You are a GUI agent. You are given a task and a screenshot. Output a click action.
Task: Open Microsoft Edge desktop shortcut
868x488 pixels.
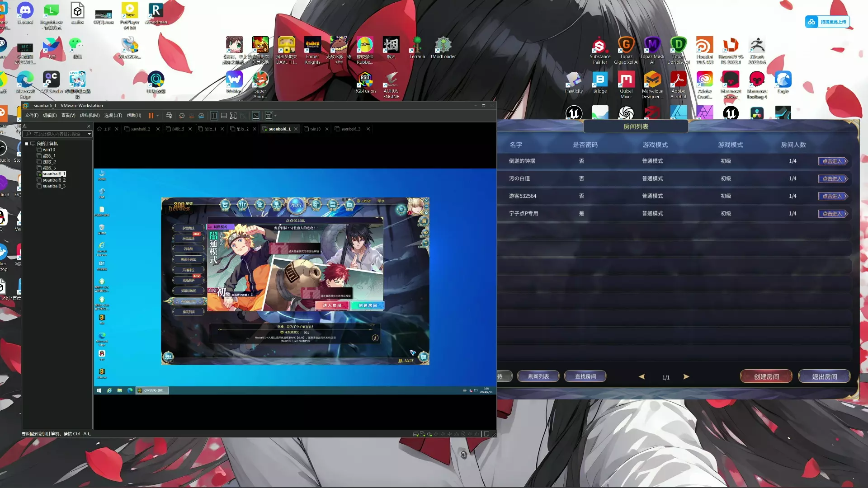point(25,85)
